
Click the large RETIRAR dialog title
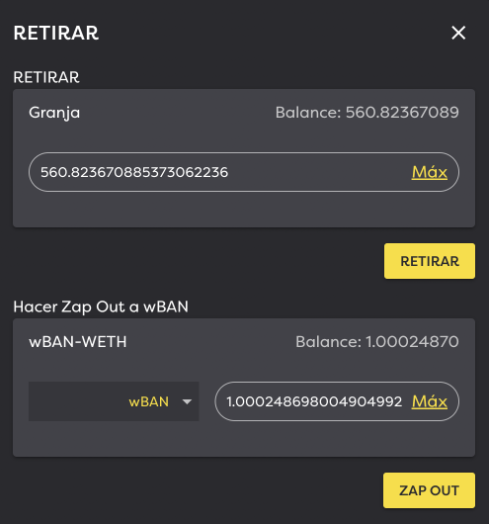pos(56,33)
